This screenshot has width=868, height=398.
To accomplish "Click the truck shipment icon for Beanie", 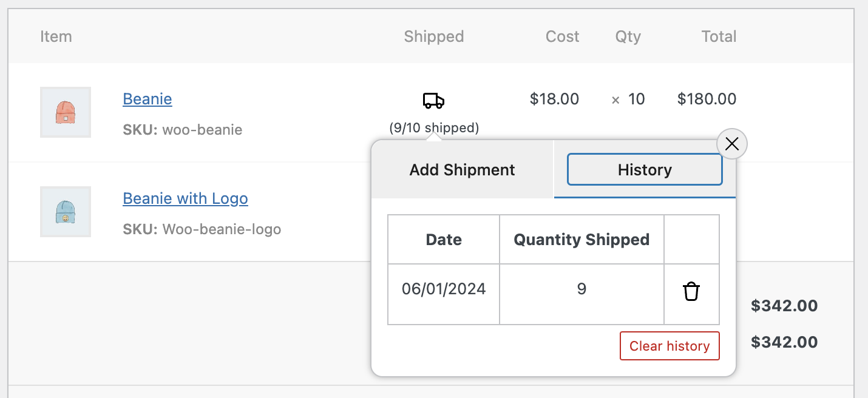I will (x=433, y=100).
